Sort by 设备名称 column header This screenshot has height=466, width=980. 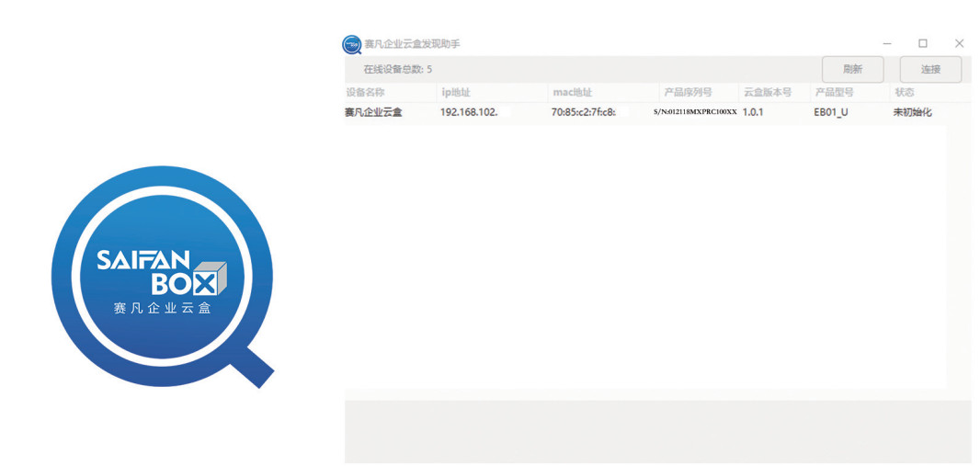click(365, 93)
